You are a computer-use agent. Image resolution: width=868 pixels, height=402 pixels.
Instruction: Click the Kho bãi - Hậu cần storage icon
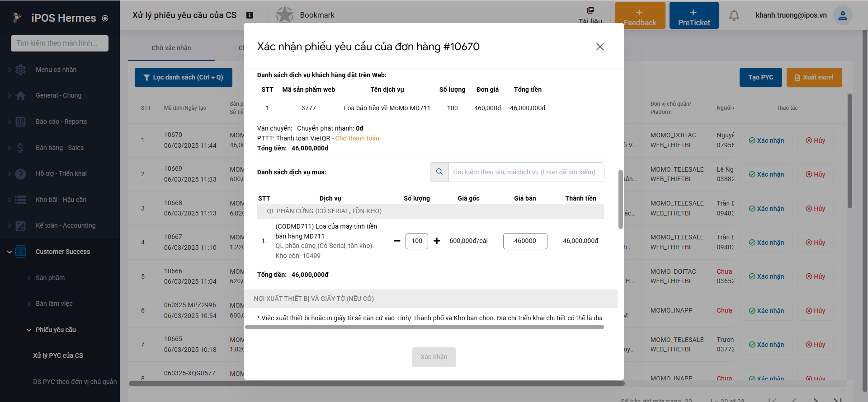click(x=20, y=200)
